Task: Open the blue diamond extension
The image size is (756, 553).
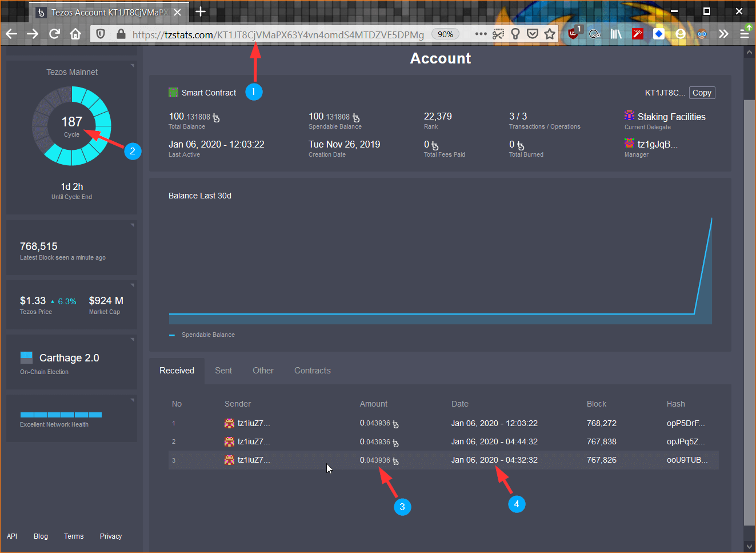Action: (x=659, y=34)
